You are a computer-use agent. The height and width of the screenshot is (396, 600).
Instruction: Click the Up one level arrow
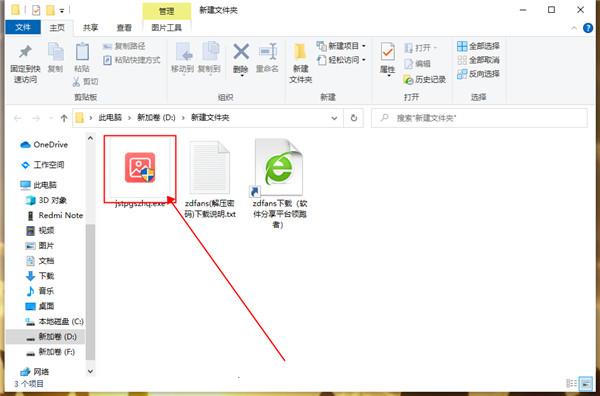click(x=64, y=118)
